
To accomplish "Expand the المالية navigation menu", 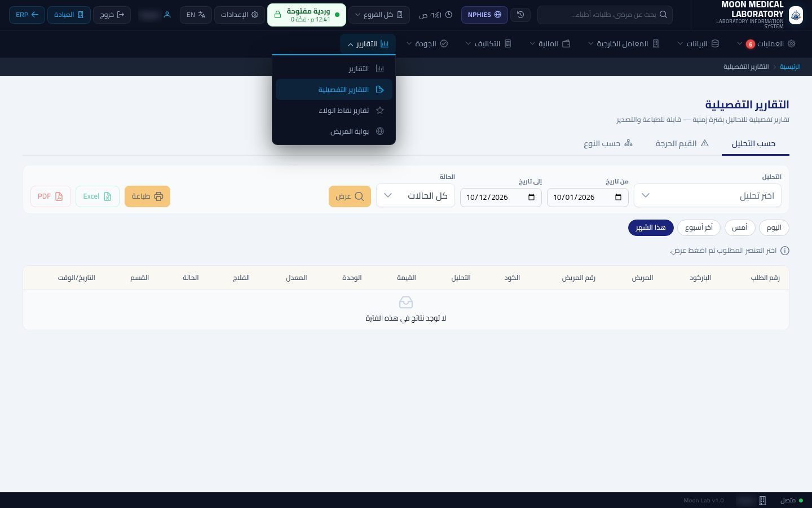I will pos(550,43).
